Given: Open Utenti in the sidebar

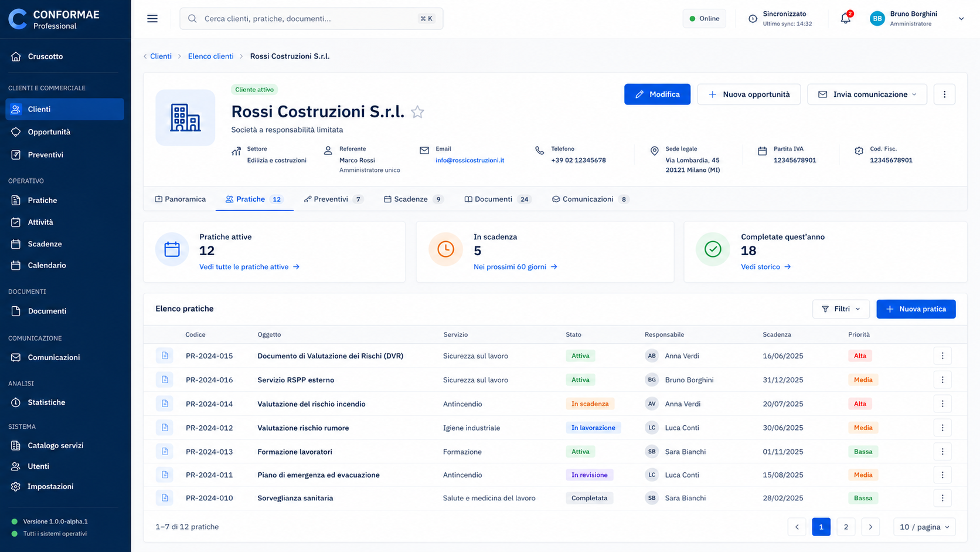Looking at the screenshot, I should point(64,466).
